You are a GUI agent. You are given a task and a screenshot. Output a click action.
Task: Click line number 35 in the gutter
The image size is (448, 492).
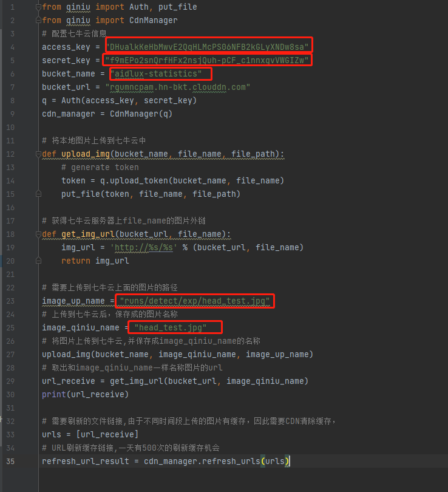pyautogui.click(x=10, y=461)
